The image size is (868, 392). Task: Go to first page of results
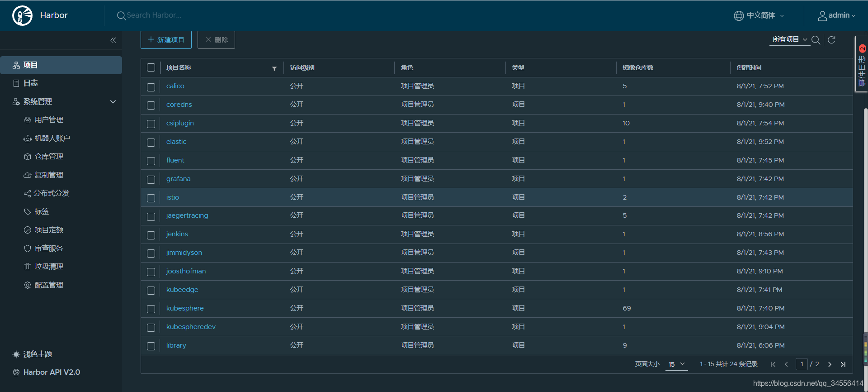click(x=773, y=364)
